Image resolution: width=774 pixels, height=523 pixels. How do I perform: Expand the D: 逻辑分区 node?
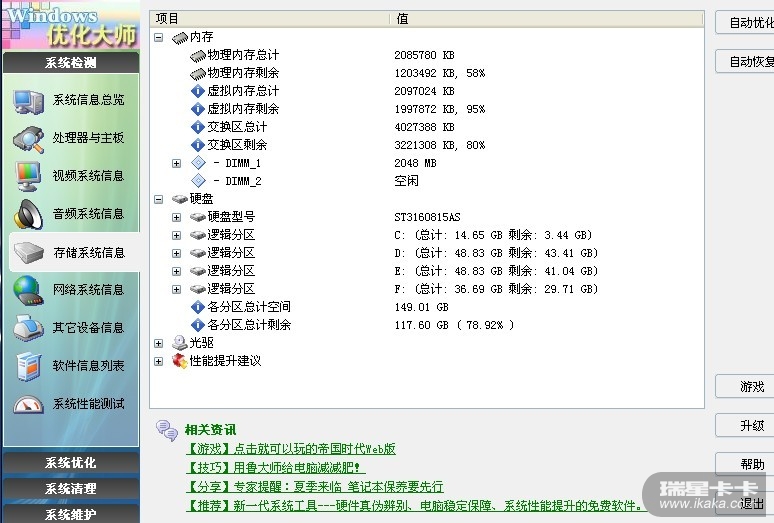[176, 253]
